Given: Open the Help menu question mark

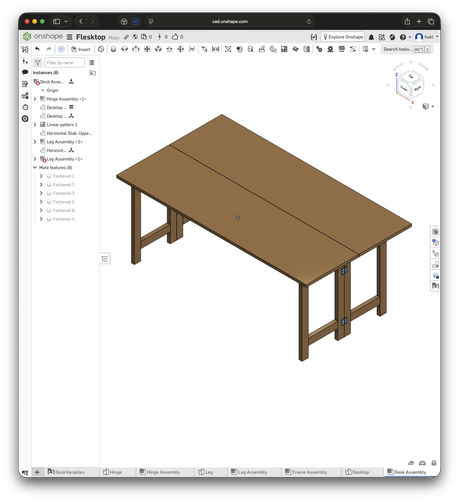Looking at the screenshot, I should click(403, 37).
